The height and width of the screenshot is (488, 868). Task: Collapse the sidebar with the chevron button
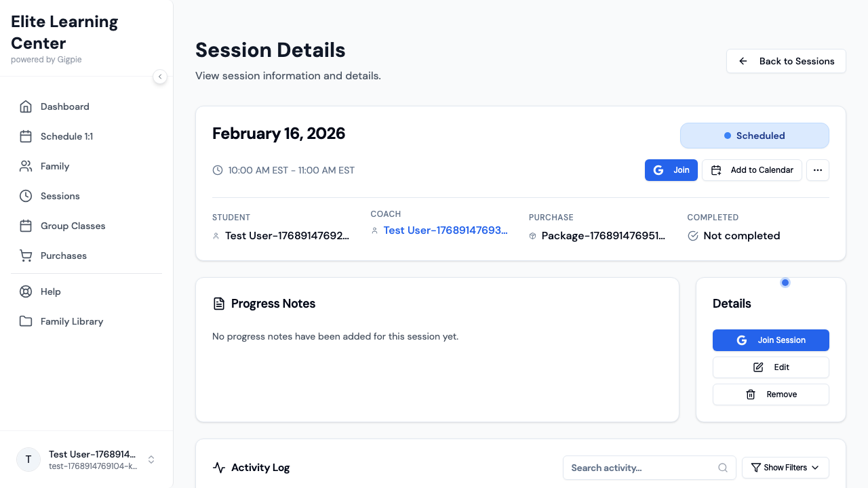tap(160, 77)
